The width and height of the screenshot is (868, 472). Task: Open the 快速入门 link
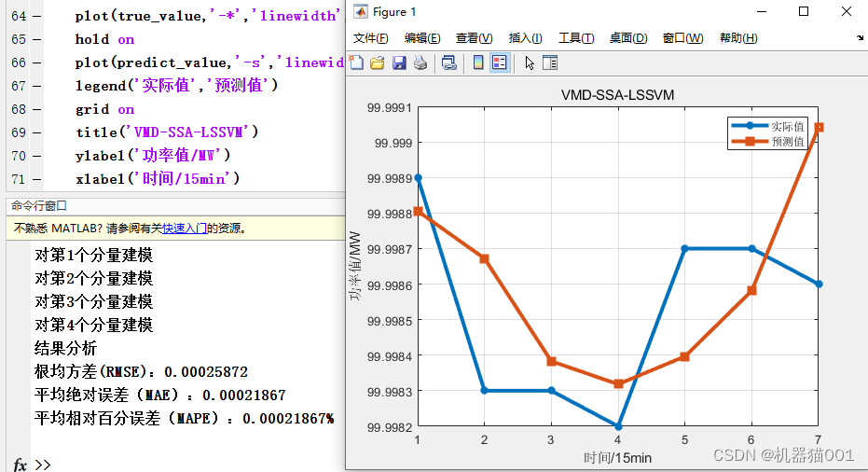pyautogui.click(x=188, y=228)
